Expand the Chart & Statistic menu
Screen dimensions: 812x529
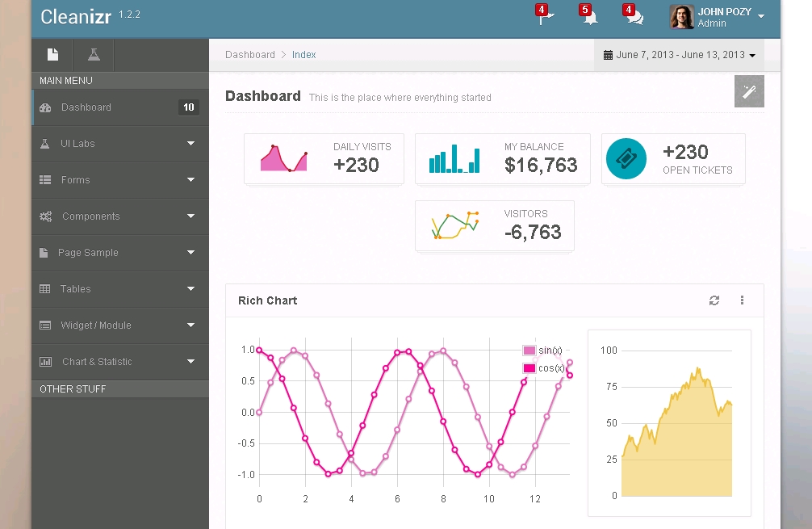tap(119, 362)
